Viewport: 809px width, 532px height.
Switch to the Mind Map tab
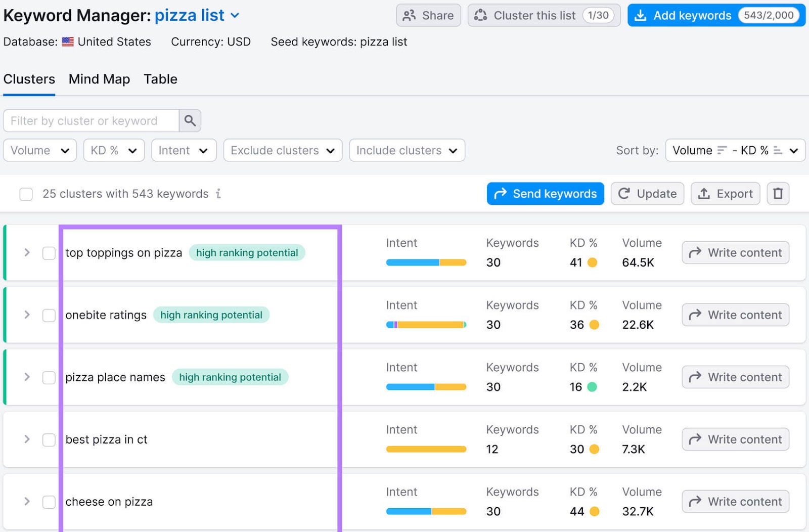click(99, 79)
